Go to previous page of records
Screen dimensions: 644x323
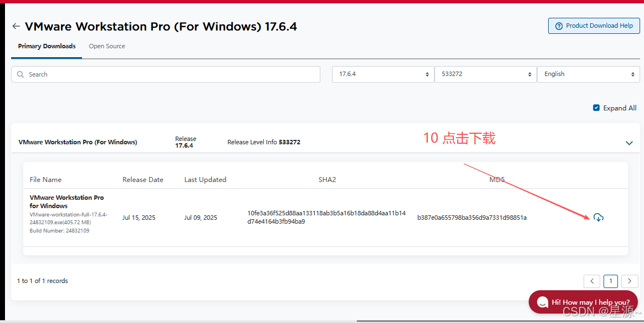click(x=592, y=281)
